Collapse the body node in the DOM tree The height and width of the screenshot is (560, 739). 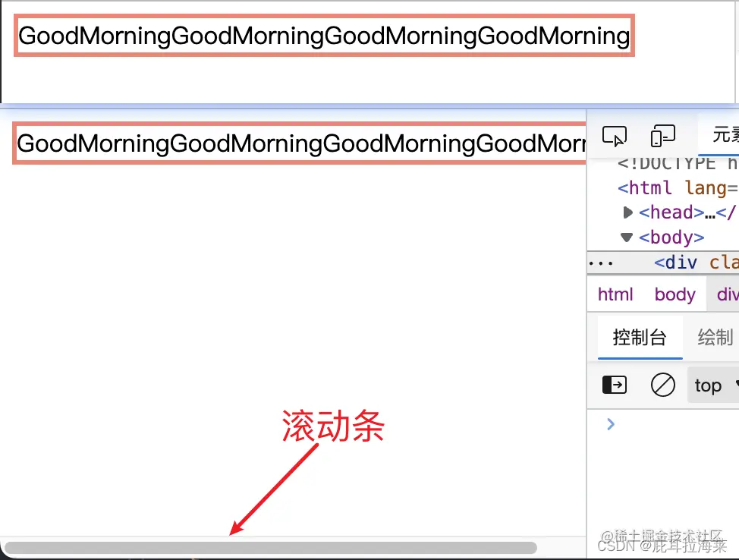tap(627, 238)
